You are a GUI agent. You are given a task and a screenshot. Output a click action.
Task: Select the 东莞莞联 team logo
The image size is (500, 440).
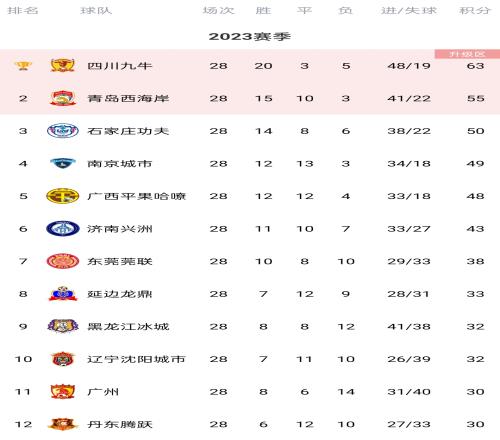pyautogui.click(x=63, y=261)
